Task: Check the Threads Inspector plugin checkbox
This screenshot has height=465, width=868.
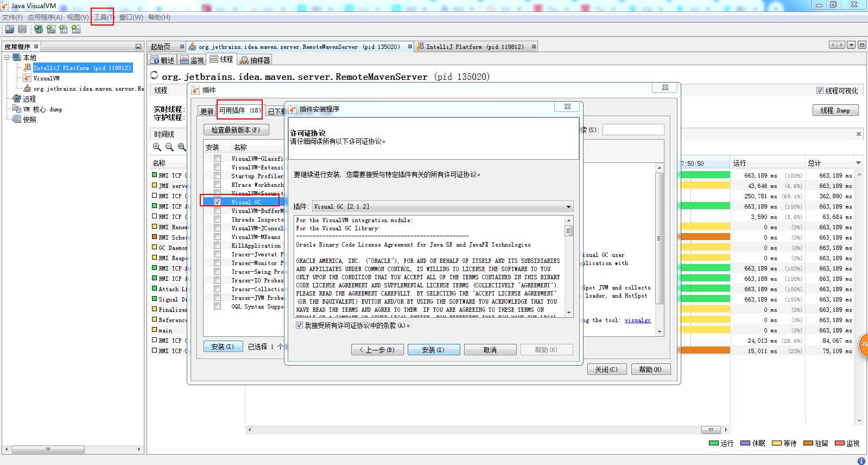Action: 217,219
